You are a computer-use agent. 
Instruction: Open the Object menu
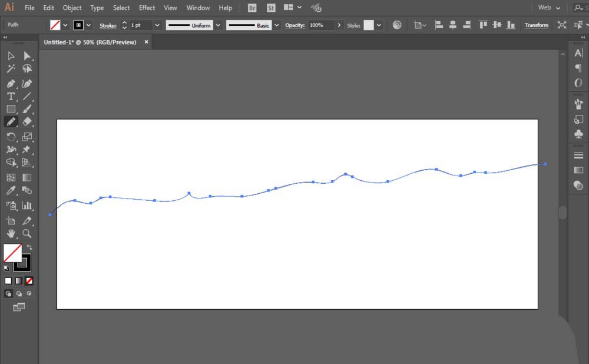click(x=72, y=8)
